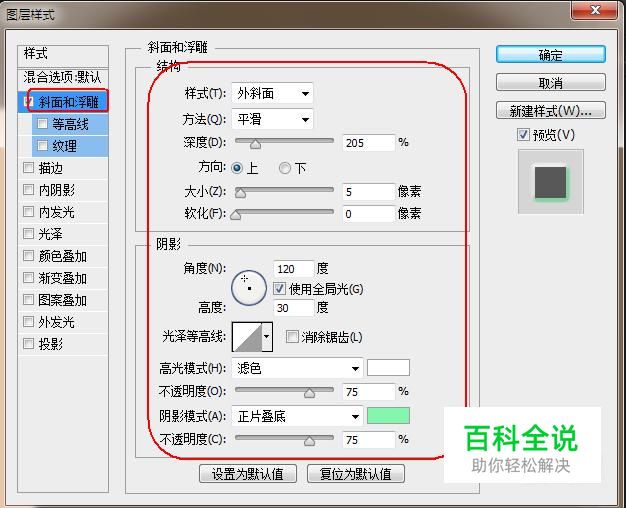The image size is (626, 508).
Task: Click the 光泽等高线 contour thumbnail
Action: click(247, 337)
